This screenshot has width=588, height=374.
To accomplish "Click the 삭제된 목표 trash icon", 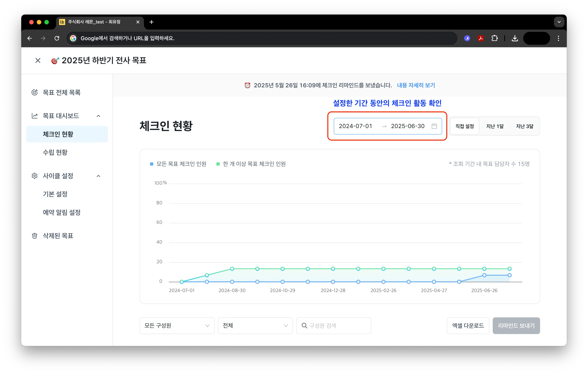I will point(34,236).
